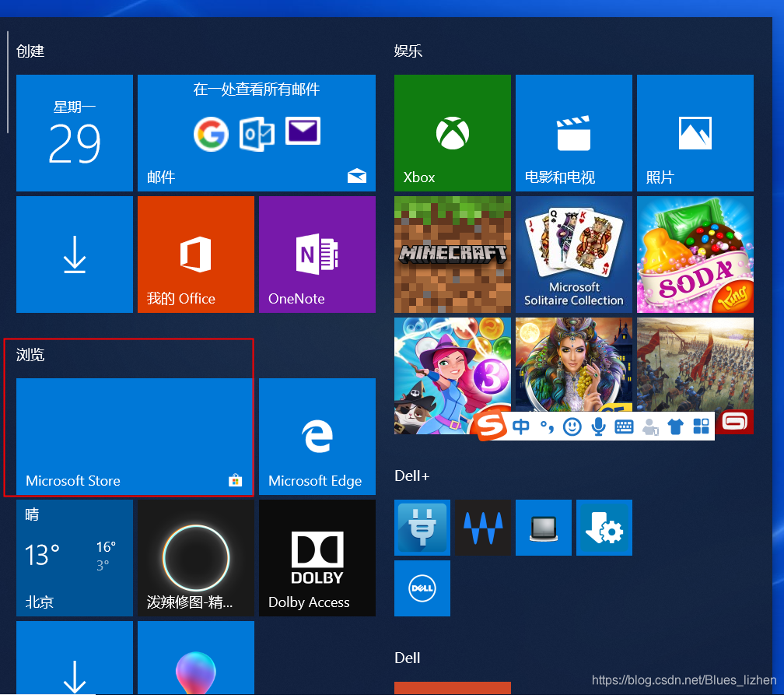
Task: Launch the Candy Crush Soda tile
Action: point(695,254)
